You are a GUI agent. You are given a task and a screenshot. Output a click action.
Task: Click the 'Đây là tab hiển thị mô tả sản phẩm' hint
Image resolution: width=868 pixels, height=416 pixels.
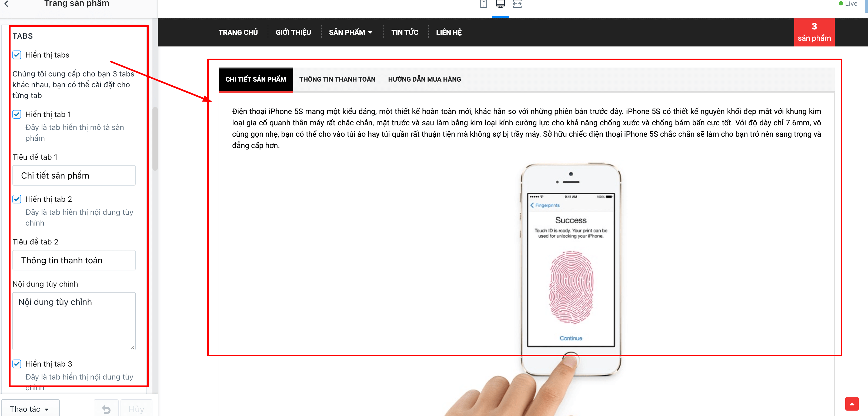75,133
